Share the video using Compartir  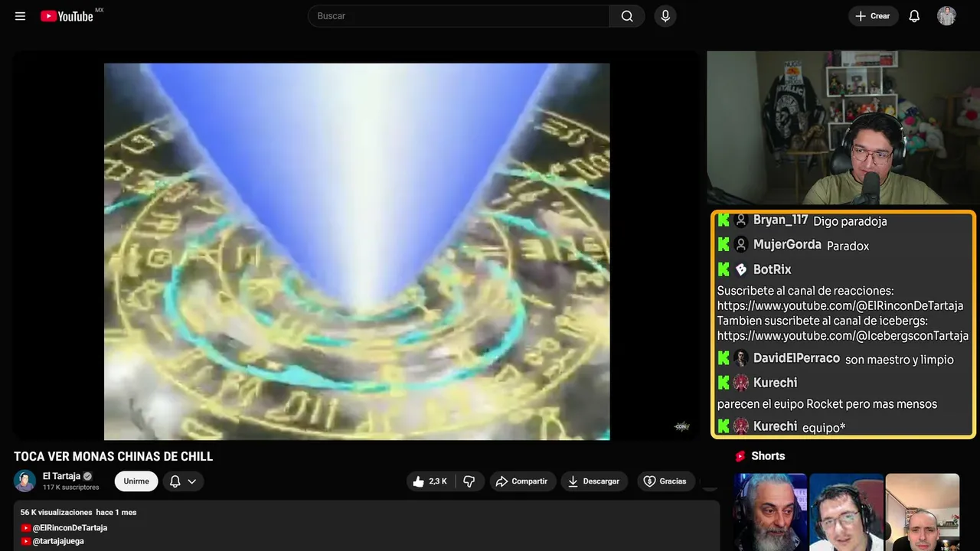click(x=523, y=481)
